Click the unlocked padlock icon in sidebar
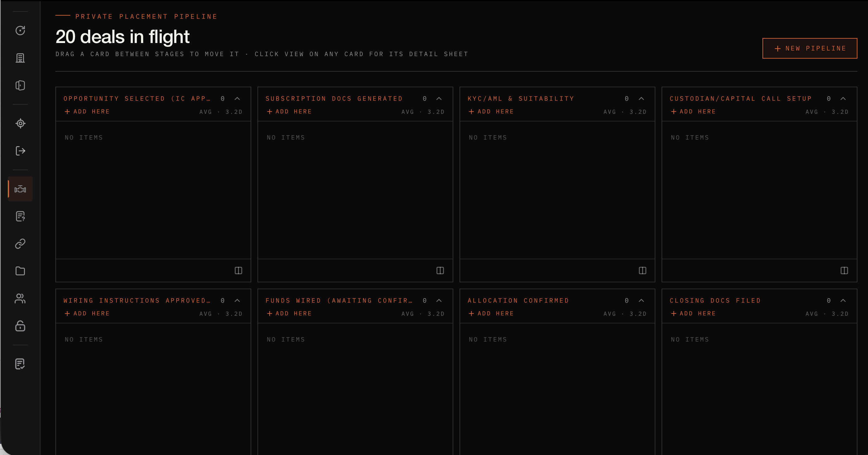Image resolution: width=868 pixels, height=455 pixels. 20,326
